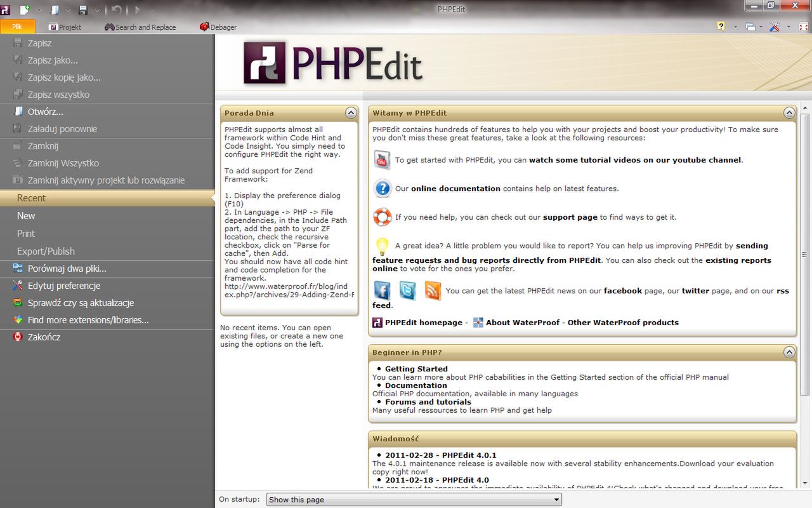Click the light bulb idea icon
The image size is (812, 508).
[382, 246]
